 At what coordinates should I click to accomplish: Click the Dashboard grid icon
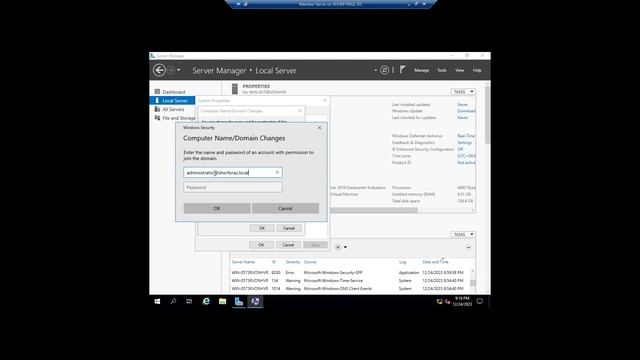pos(157,92)
